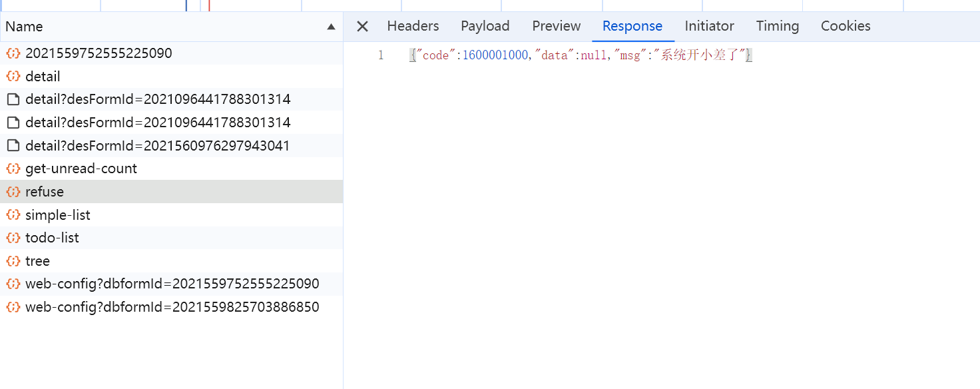Open the Preview tab
This screenshot has width=980, height=389.
pos(556,26)
